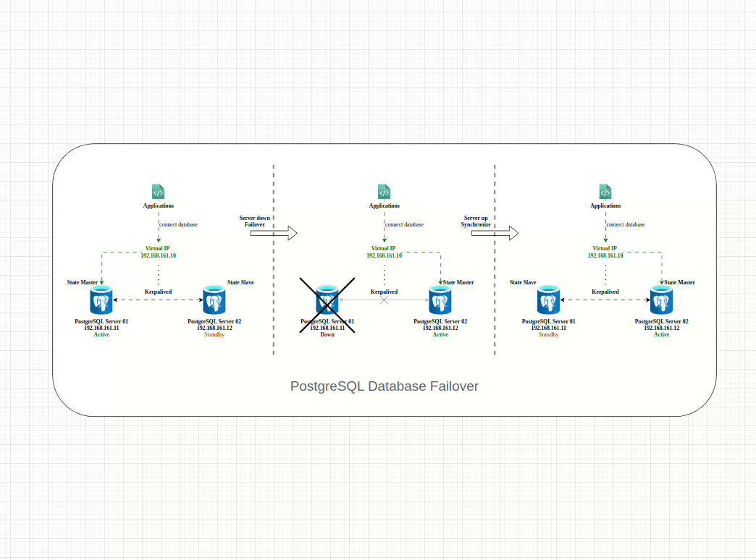The width and height of the screenshot is (756, 560).
Task: Select 'PostgreSQL Server 01' label in the right diagram
Action: click(x=549, y=321)
